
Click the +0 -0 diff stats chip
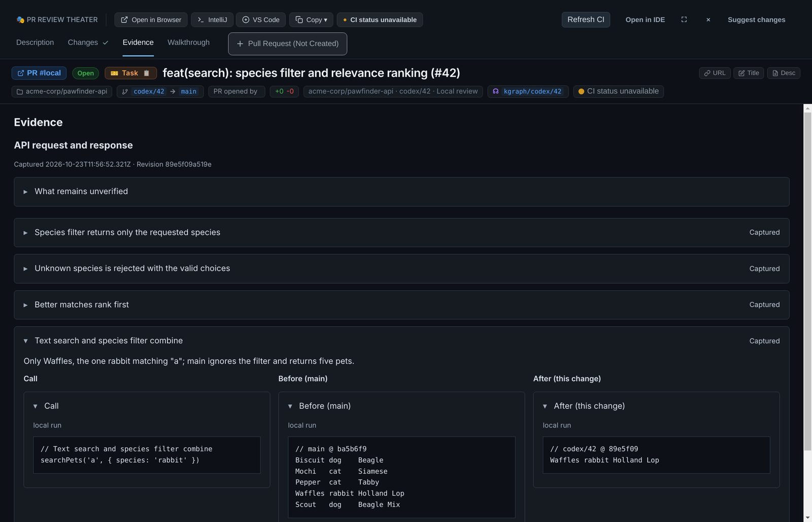click(x=284, y=91)
